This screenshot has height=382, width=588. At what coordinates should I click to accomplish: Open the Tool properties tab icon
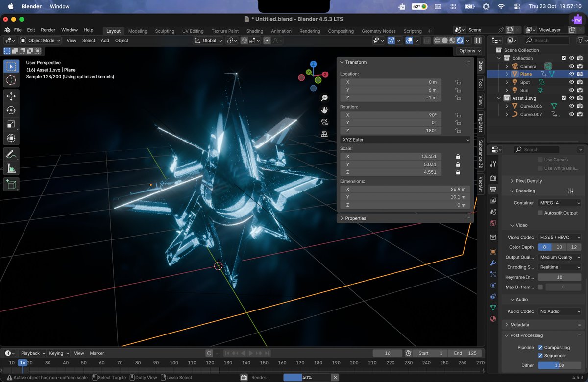coord(493,164)
